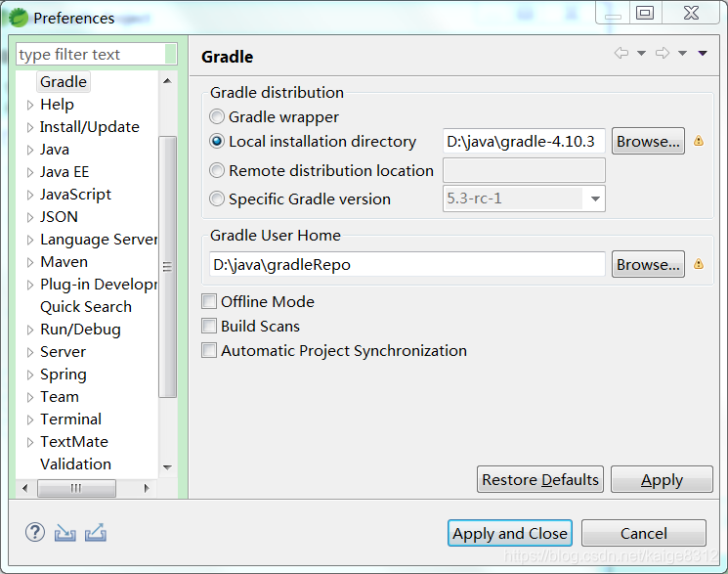Image resolution: width=728 pixels, height=574 pixels.
Task: Select TextMate in the preferences tree
Action: tap(74, 442)
